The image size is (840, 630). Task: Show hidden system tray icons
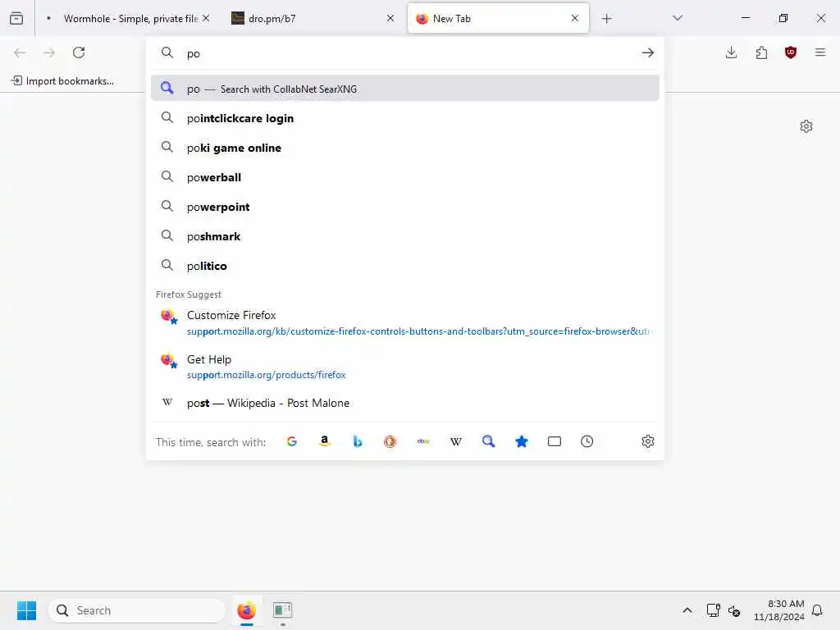[x=687, y=610]
